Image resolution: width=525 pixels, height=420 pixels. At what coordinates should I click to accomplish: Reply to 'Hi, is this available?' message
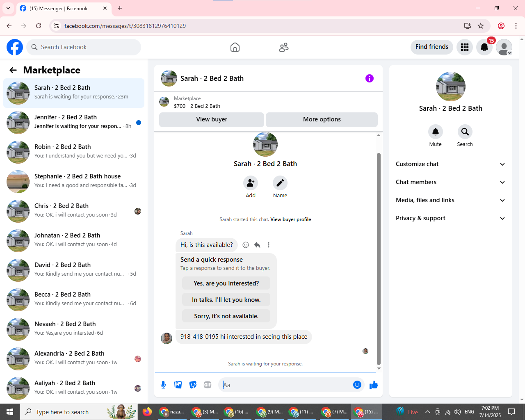click(x=257, y=245)
